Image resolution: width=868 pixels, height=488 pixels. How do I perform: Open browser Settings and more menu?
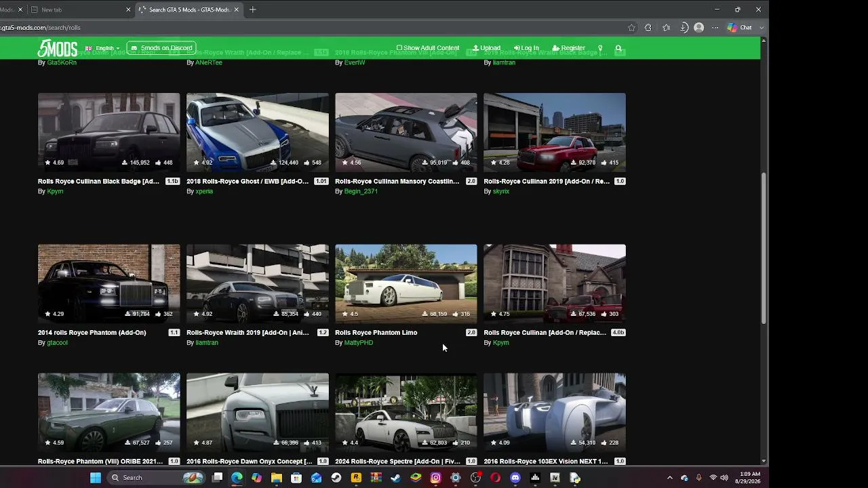[x=715, y=28]
